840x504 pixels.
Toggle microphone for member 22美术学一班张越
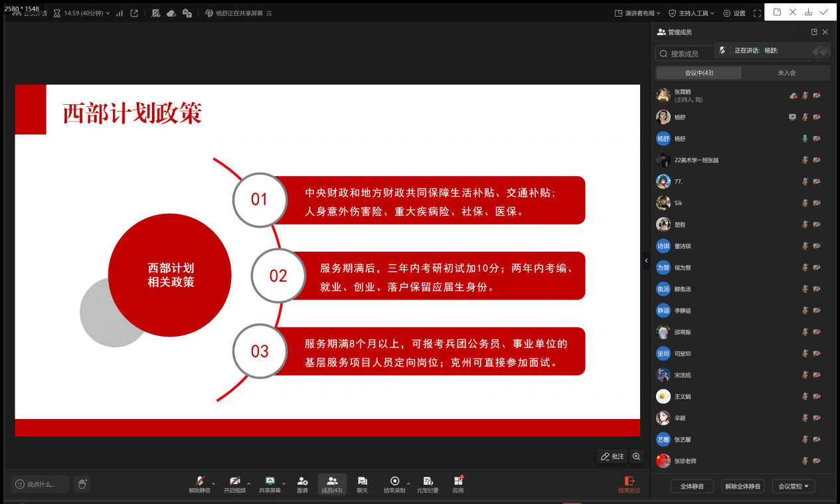805,160
